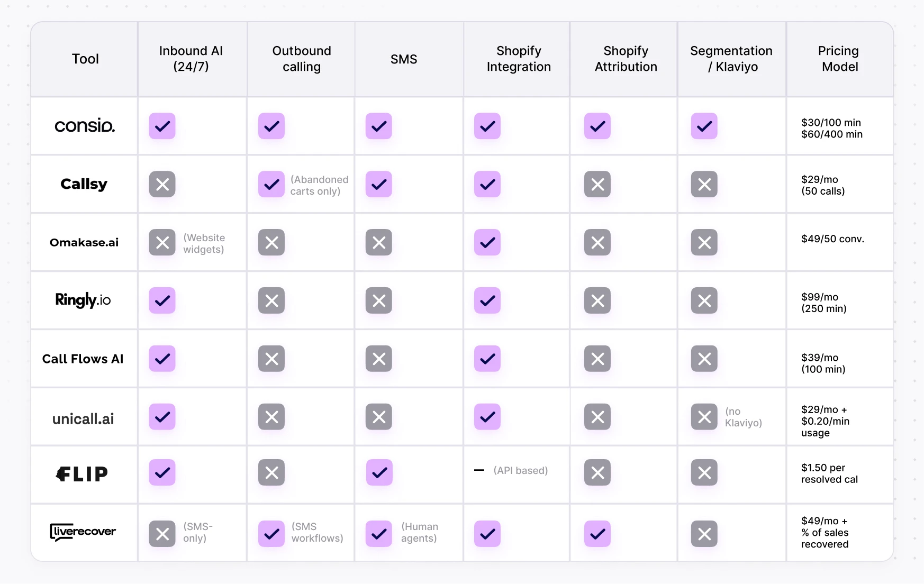Click the Shopify Integration column header
Screen dimensions: 924x584
coord(519,59)
